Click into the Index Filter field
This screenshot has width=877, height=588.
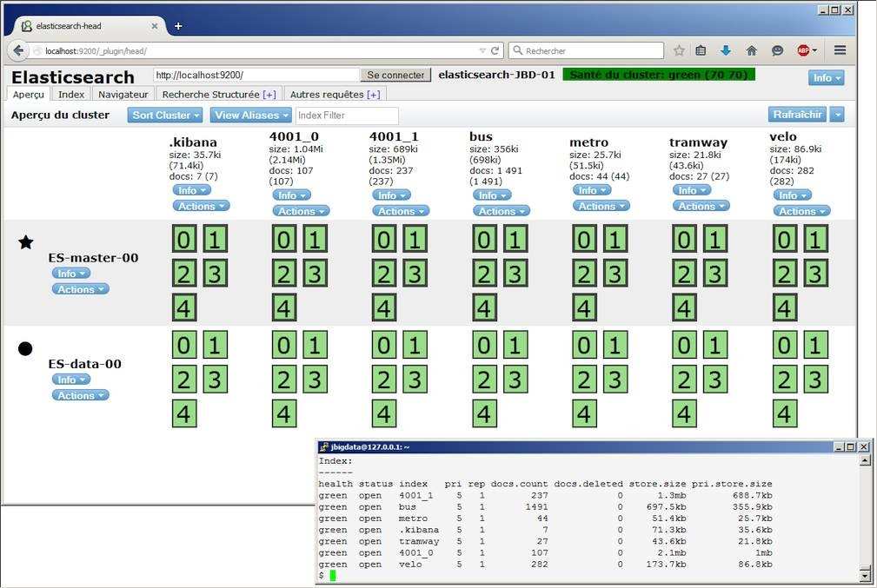tap(347, 116)
